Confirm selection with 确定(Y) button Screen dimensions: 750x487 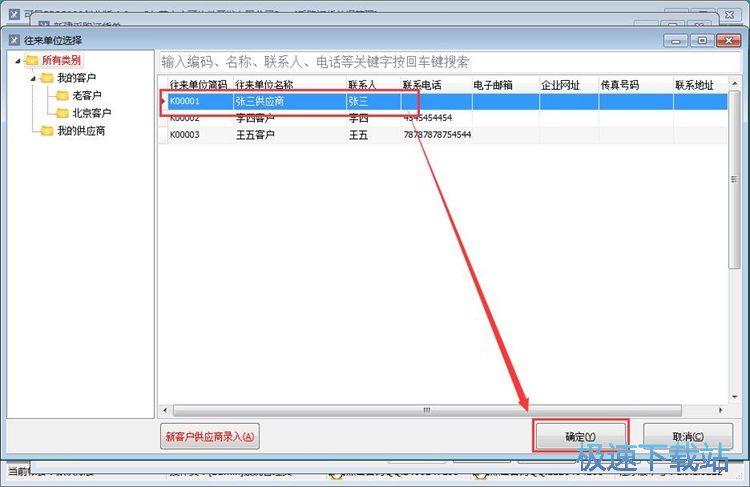(580, 436)
